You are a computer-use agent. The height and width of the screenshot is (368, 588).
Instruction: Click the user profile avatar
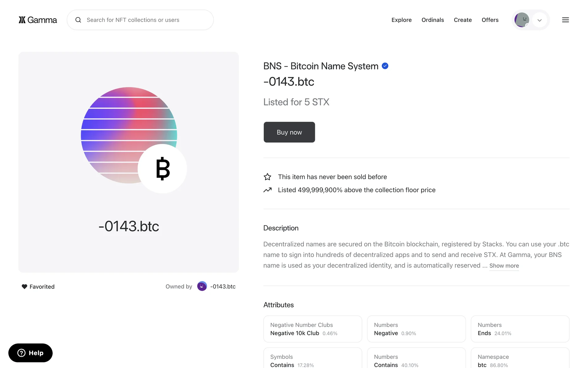tap(522, 20)
